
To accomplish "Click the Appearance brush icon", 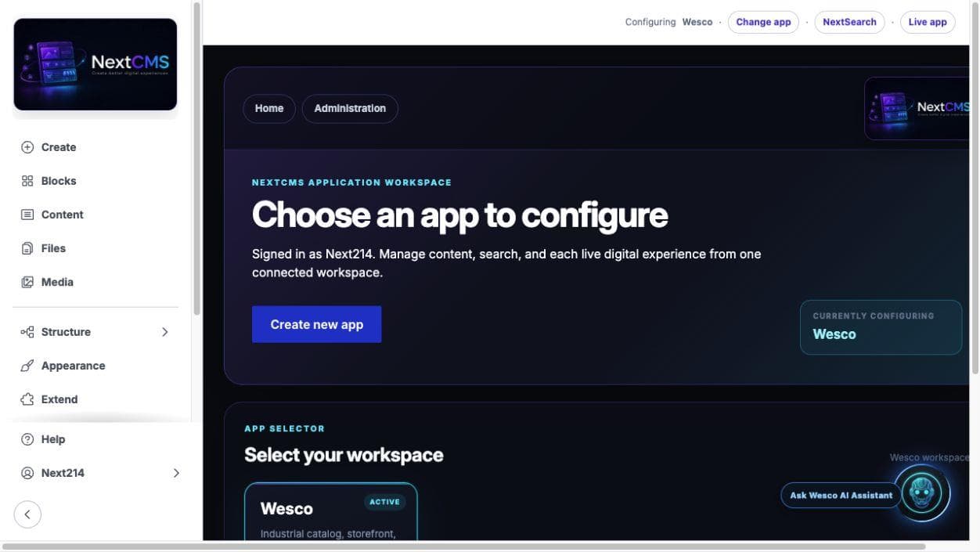I will [x=27, y=366].
